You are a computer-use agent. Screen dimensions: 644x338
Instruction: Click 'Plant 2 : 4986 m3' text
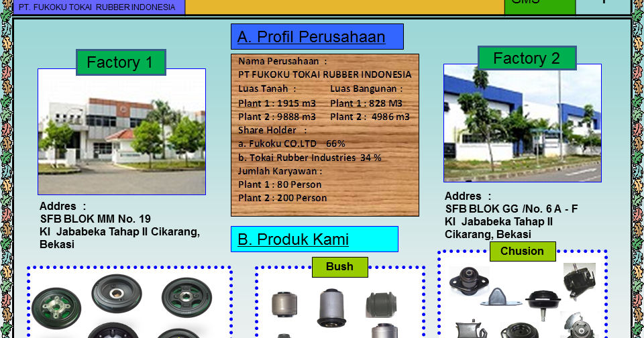[x=370, y=117]
